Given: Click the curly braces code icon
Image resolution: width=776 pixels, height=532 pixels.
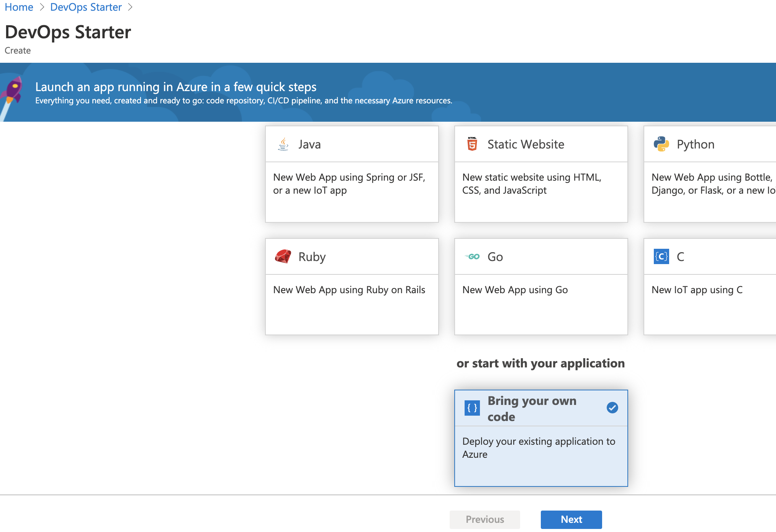Looking at the screenshot, I should point(472,408).
